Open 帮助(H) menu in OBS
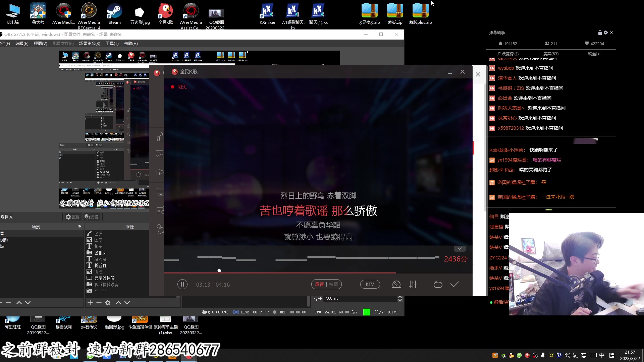The image size is (644, 362). [x=131, y=44]
